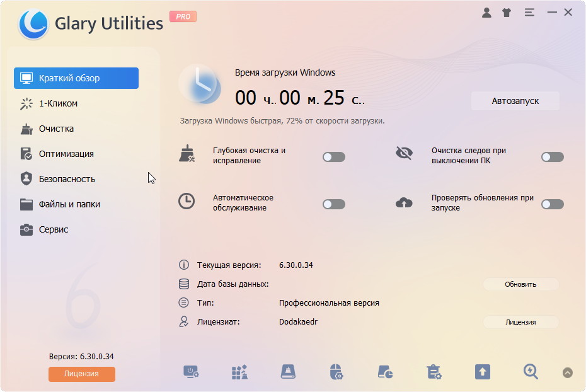This screenshot has height=392, width=586.
Task: Switch to the Оптимизация section
Action: tap(76, 154)
